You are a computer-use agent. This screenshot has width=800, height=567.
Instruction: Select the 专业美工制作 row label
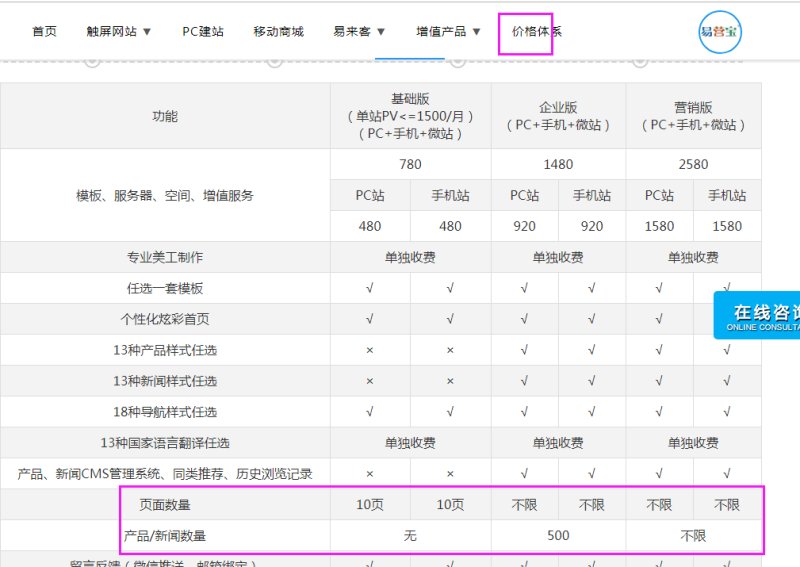(x=165, y=257)
